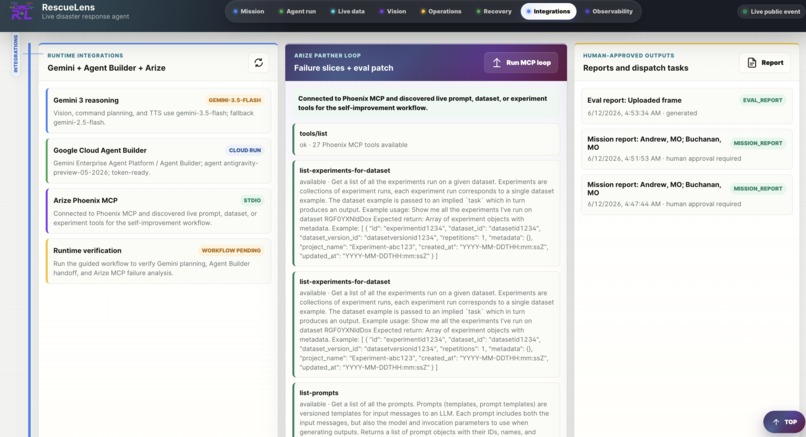Select the Operations tab
The width and height of the screenshot is (806, 437).
tap(441, 11)
